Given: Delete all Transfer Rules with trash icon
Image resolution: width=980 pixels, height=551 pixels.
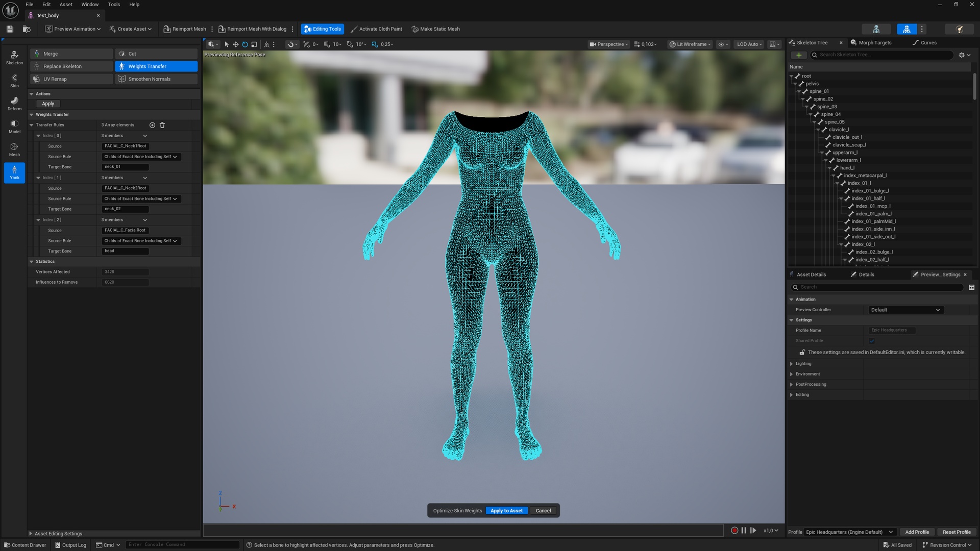Looking at the screenshot, I should pos(162,125).
